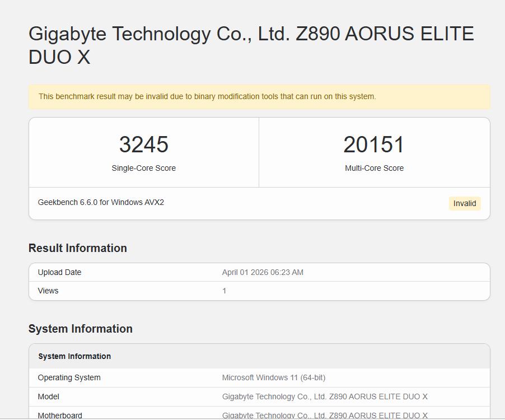The width and height of the screenshot is (505, 420).
Task: Click the Geekbench 6.6.0 for Windows AVX2 text
Action: coord(101,202)
